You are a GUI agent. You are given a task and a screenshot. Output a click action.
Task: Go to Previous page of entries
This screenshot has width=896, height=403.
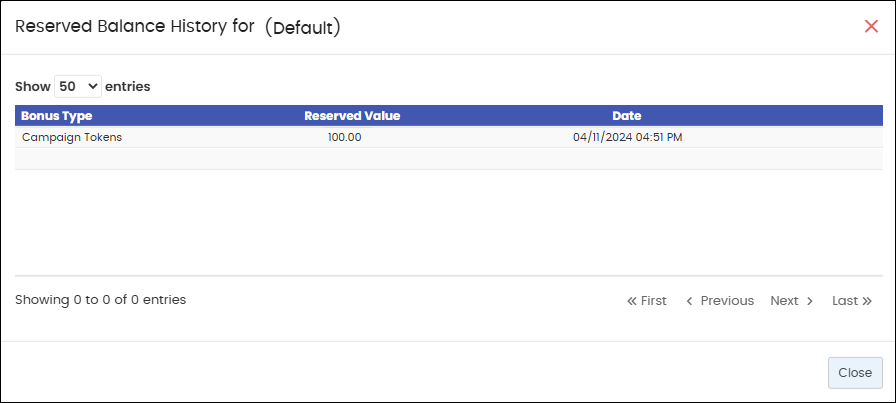click(x=720, y=301)
